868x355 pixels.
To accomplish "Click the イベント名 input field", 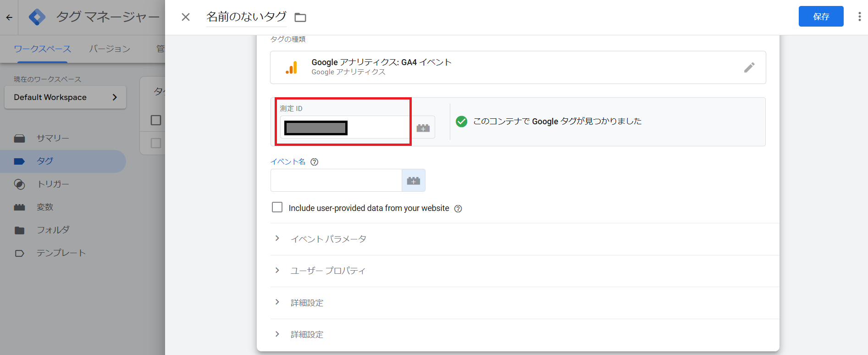I will 336,180.
